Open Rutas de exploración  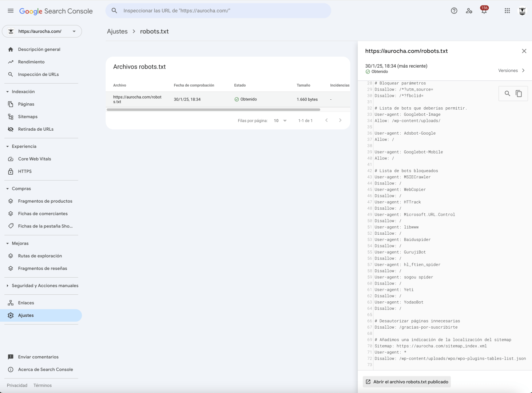40,256
